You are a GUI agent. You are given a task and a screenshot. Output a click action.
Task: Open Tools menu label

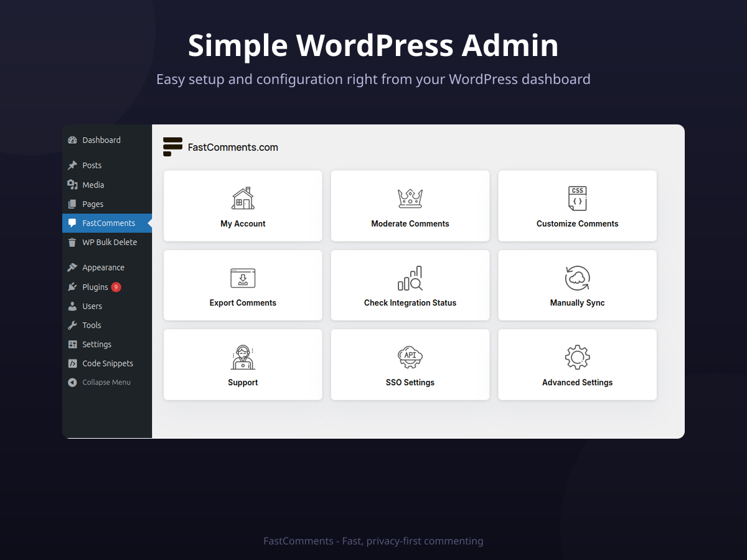pyautogui.click(x=92, y=325)
